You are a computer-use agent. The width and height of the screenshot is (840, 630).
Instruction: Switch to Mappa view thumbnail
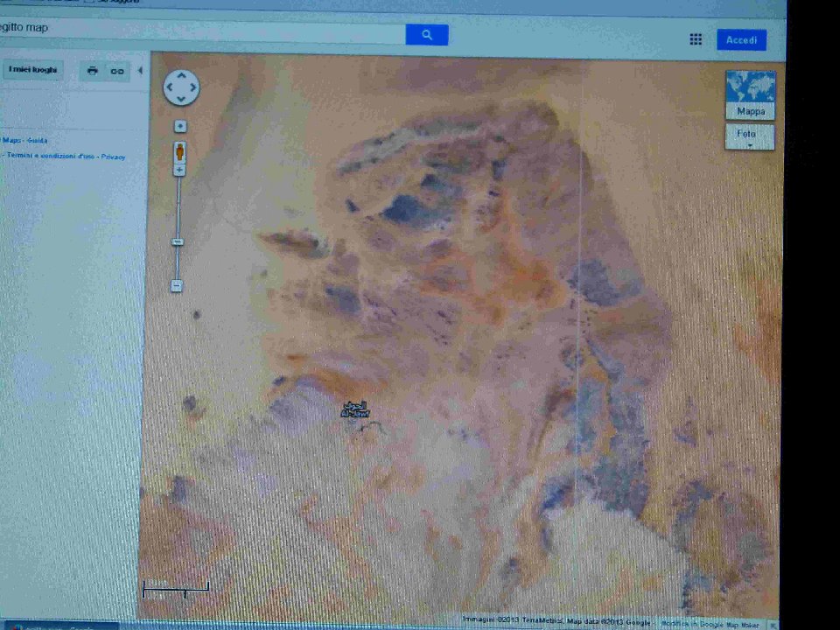[751, 94]
